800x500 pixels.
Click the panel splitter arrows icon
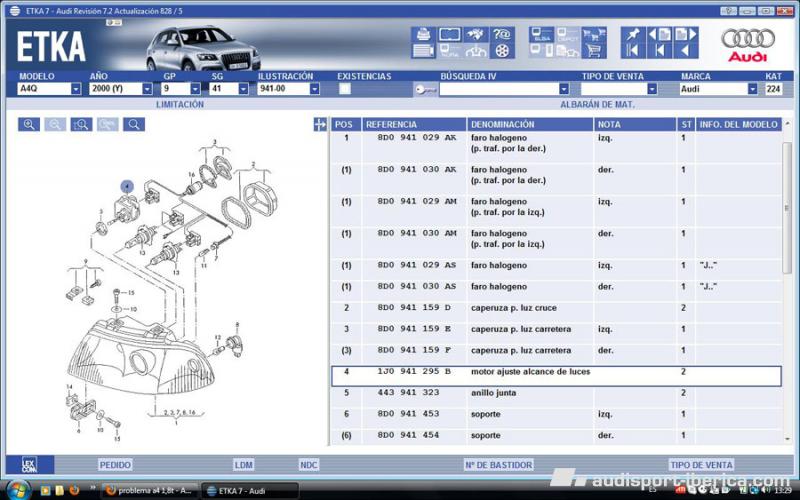point(320,124)
